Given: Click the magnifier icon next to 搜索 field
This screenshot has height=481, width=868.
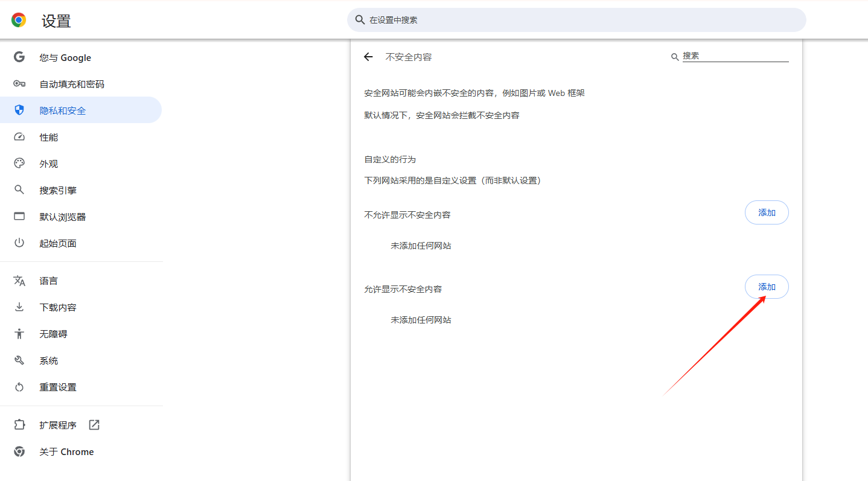Looking at the screenshot, I should (x=675, y=57).
